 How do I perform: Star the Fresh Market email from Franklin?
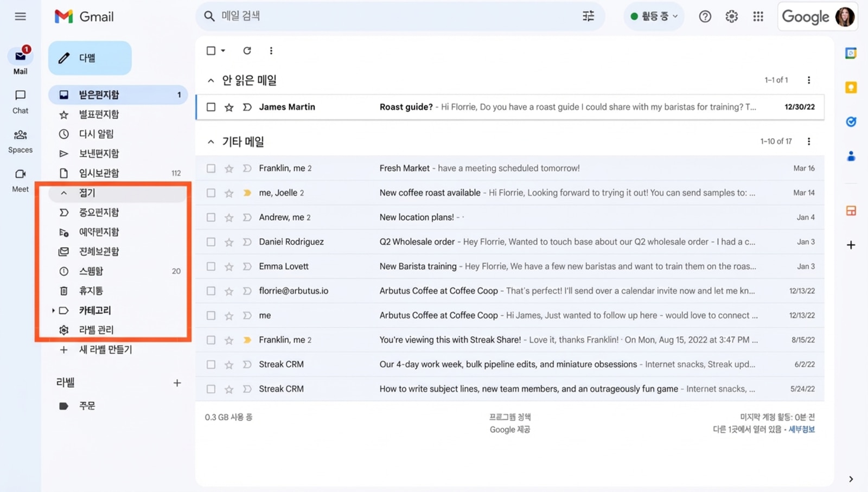(228, 168)
